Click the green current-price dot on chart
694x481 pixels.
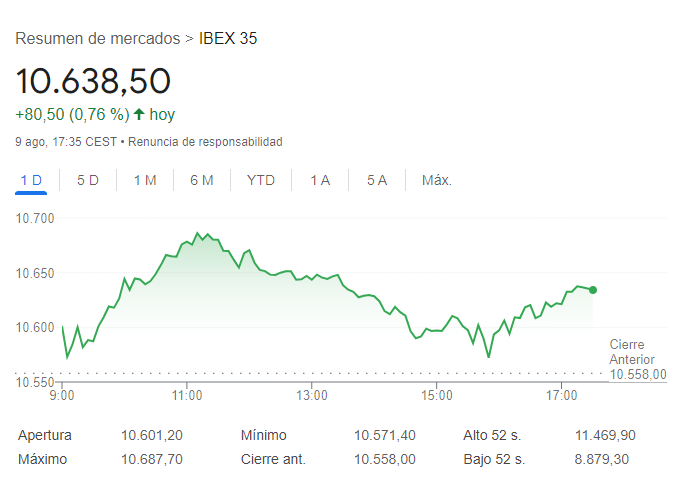click(593, 290)
